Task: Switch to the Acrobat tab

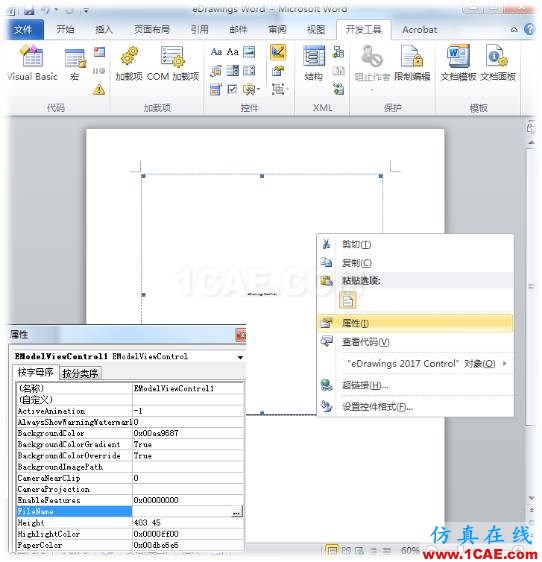Action: tap(419, 29)
